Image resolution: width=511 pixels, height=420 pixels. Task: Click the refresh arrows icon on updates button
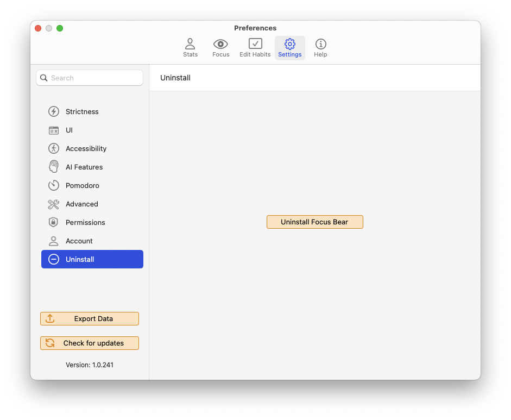coord(50,343)
